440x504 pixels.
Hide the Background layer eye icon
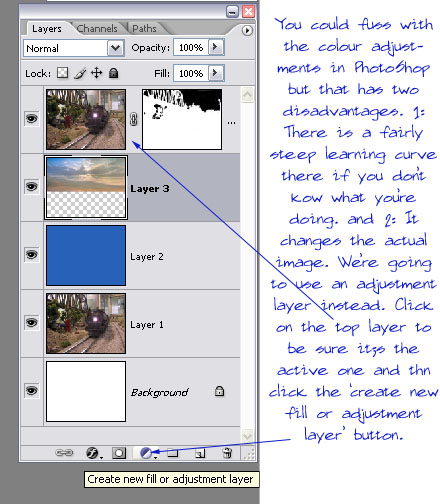coord(32,390)
